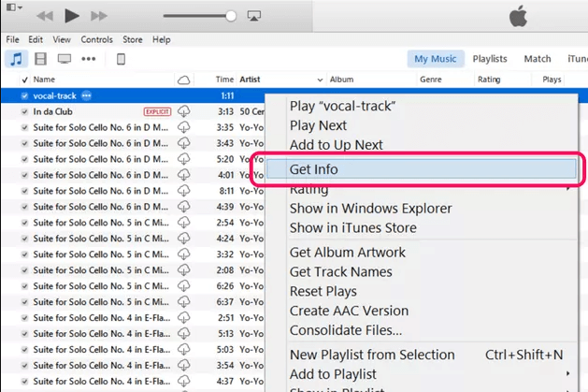Download the 8:11 cello track from iCloud

click(184, 191)
